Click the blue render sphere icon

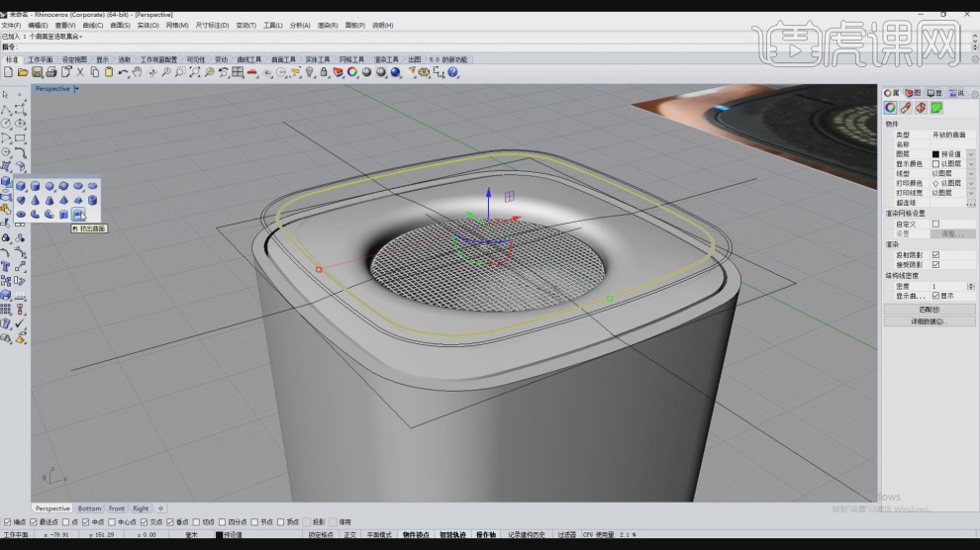(396, 72)
